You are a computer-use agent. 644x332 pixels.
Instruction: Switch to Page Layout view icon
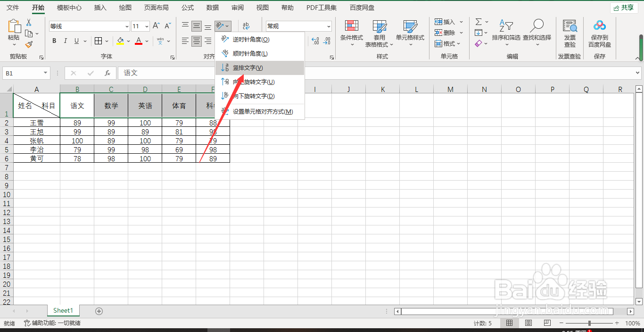pos(528,323)
